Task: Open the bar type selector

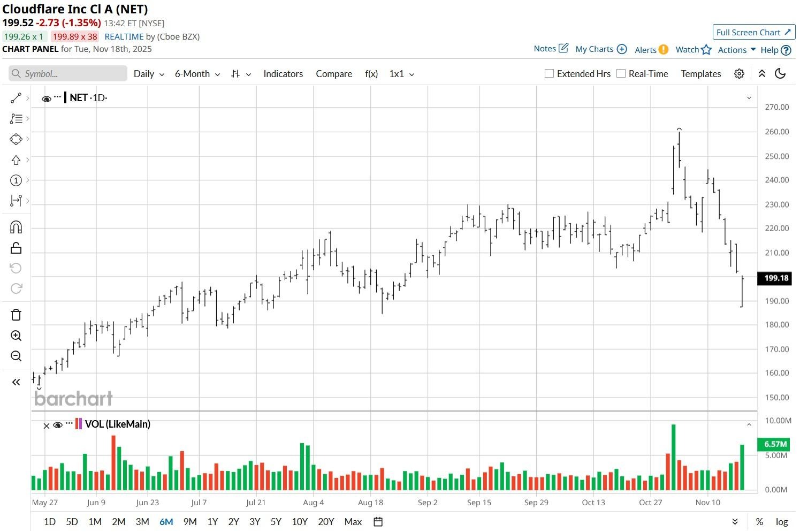Action: click(x=241, y=74)
